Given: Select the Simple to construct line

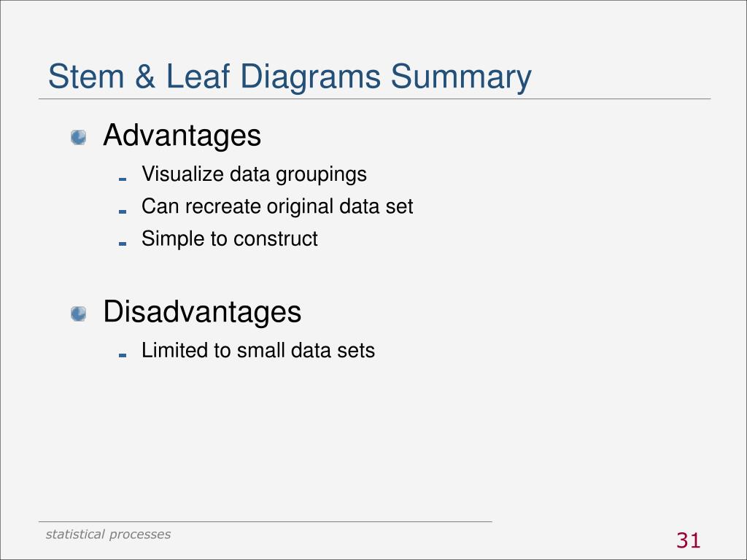Looking at the screenshot, I should pos(230,238).
